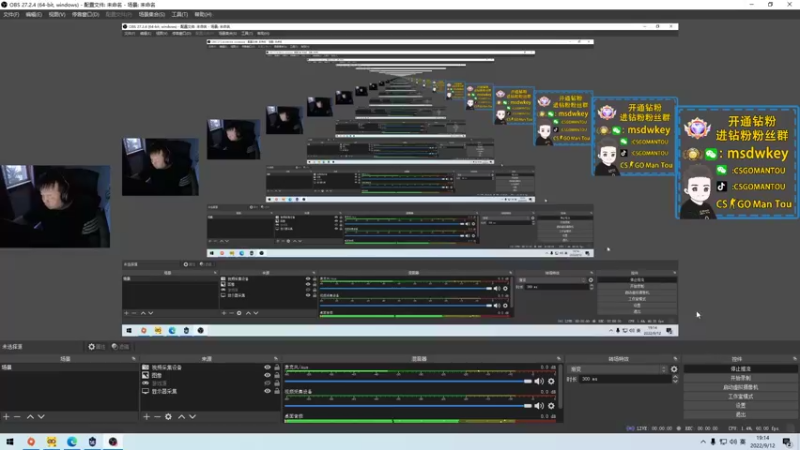Move scene down in Scenes panel
Screen dimensions: 800x450
tap(41, 417)
